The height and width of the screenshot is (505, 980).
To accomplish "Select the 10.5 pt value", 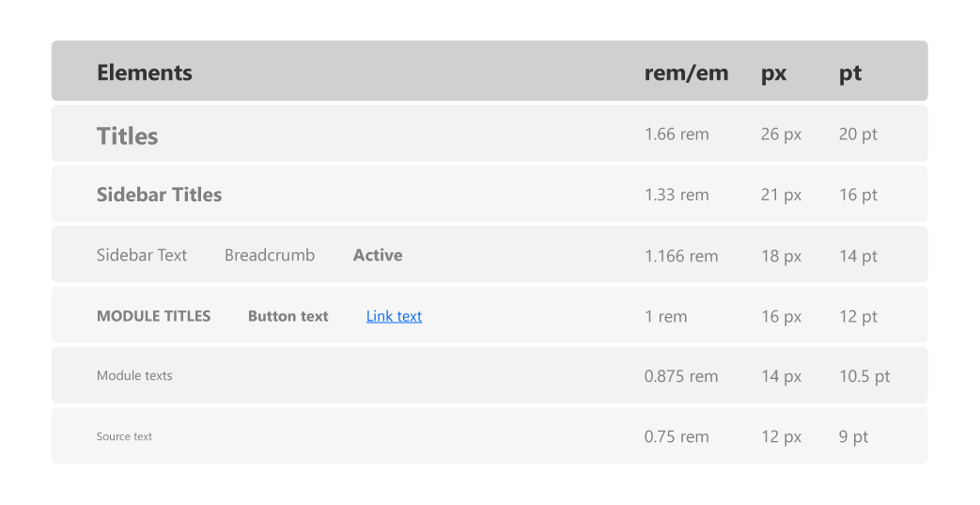I will (x=864, y=376).
